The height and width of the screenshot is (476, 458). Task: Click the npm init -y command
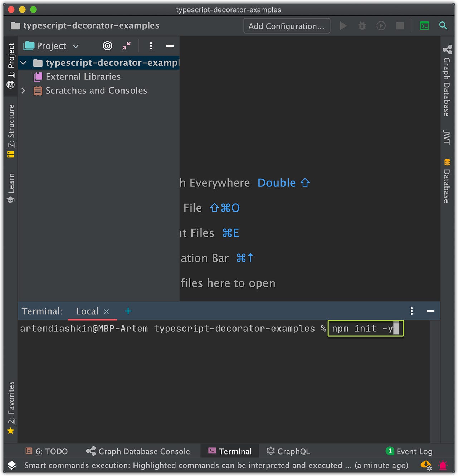click(x=362, y=329)
